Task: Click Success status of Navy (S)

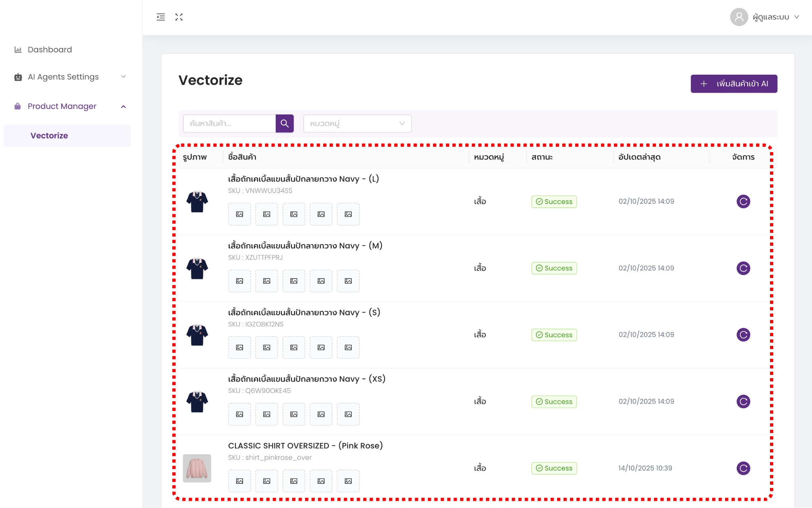Action: [x=554, y=335]
